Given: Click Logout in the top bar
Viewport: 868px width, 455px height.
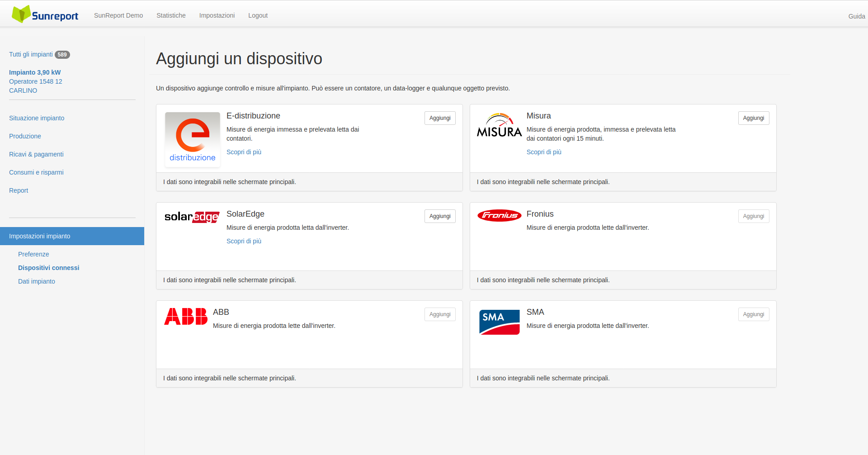Looking at the screenshot, I should (x=258, y=15).
